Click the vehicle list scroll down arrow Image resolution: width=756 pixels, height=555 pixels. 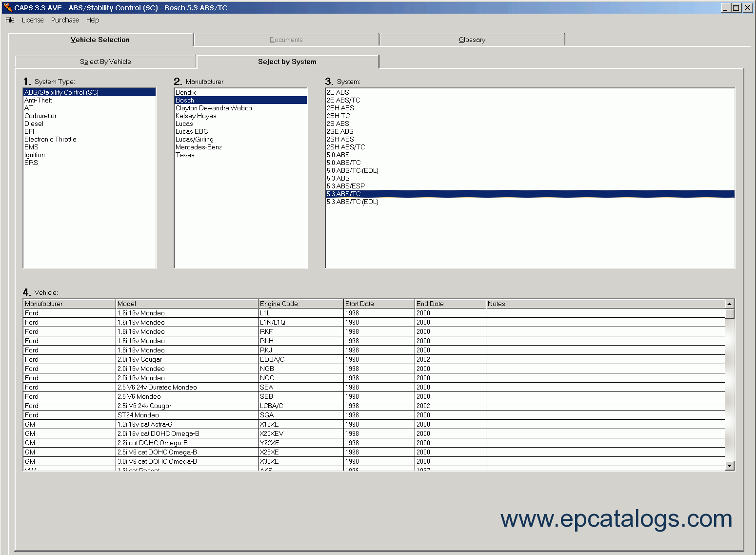click(x=730, y=466)
